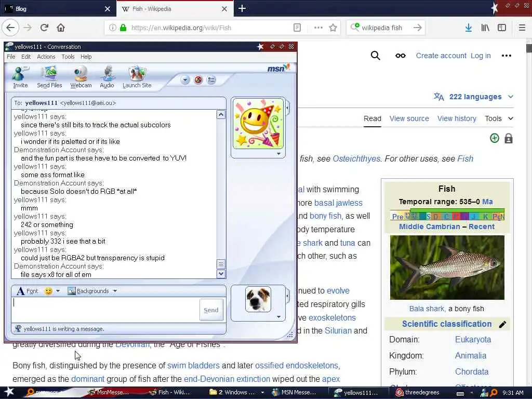The image size is (532, 399).
Task: Expand the Wikipedia Tools dropdown
Action: [x=499, y=118]
